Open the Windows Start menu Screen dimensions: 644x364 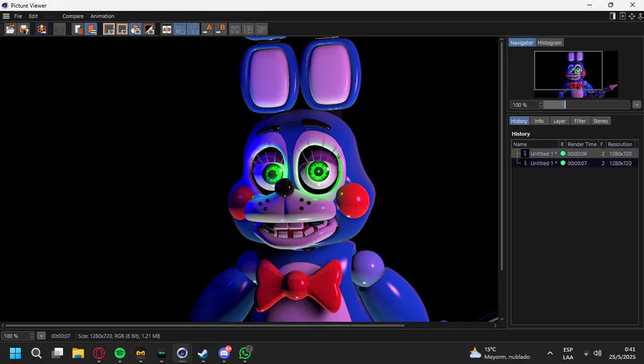(16, 353)
